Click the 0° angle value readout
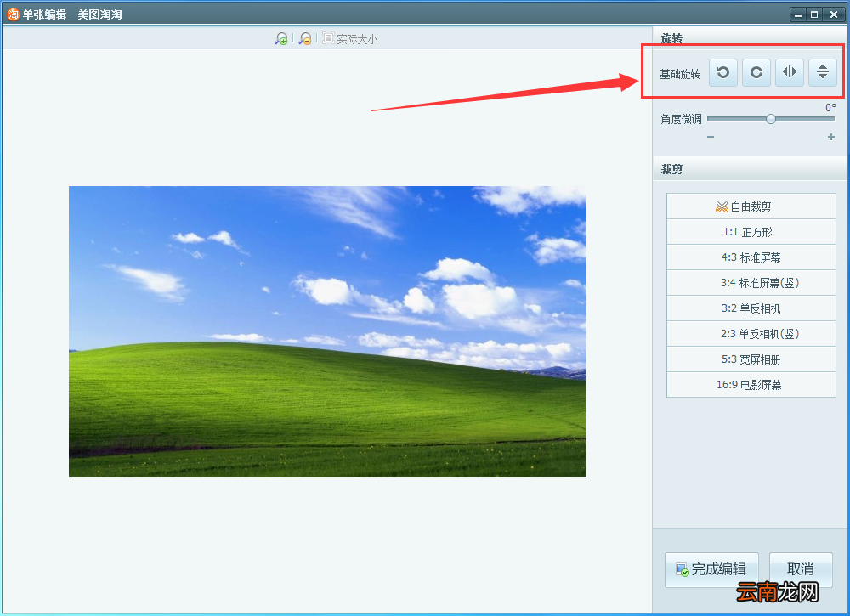Viewport: 850px width, 616px height. [x=830, y=107]
